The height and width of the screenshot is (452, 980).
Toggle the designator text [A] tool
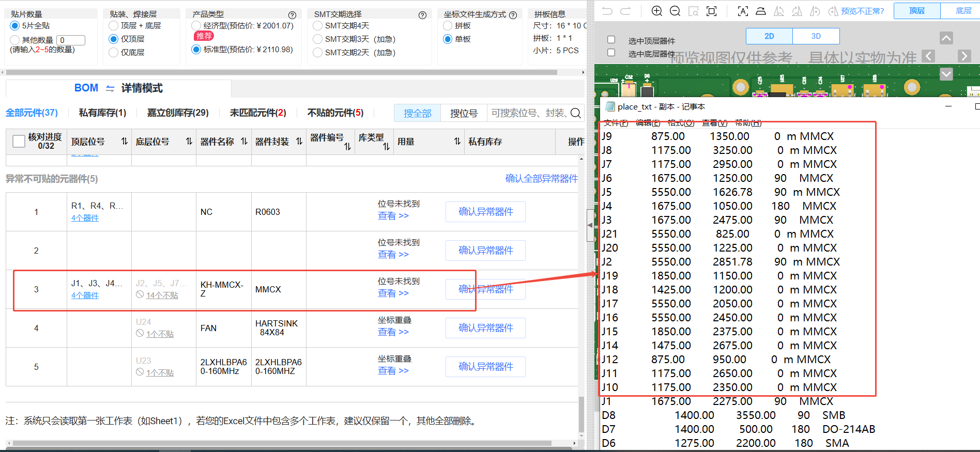click(x=743, y=11)
